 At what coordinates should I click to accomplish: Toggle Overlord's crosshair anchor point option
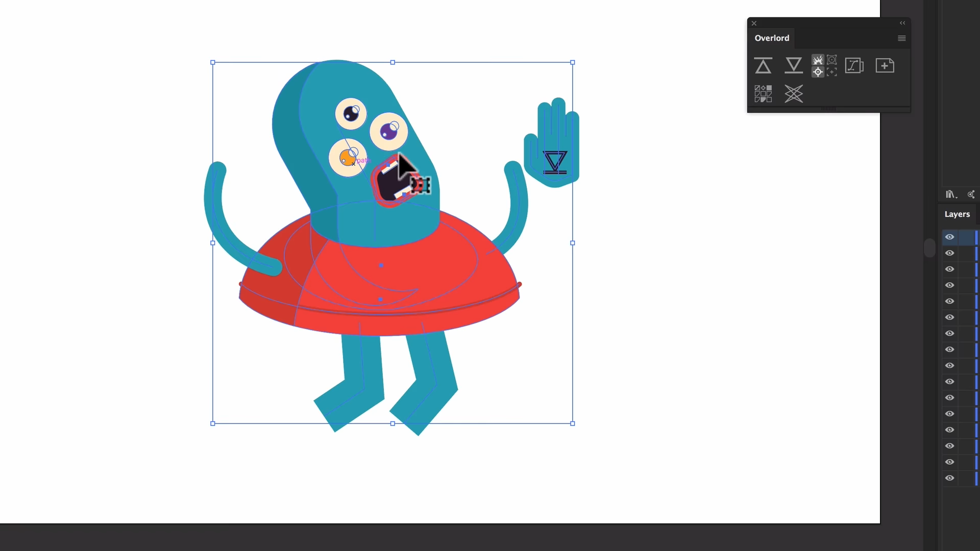818,72
